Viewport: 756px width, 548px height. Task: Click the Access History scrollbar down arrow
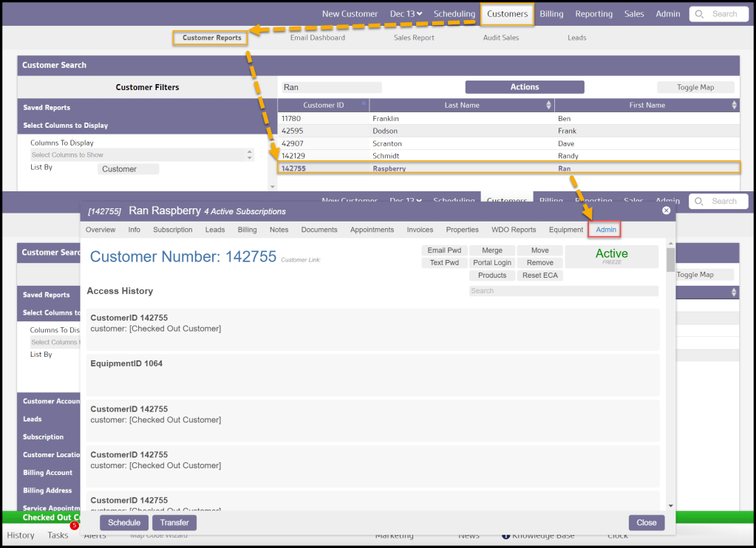(x=670, y=506)
